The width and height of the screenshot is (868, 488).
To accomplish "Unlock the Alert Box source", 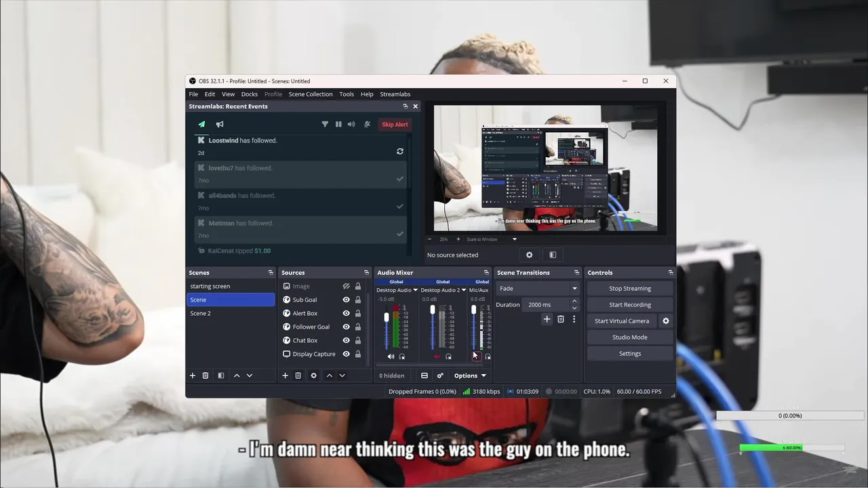I will point(358,313).
